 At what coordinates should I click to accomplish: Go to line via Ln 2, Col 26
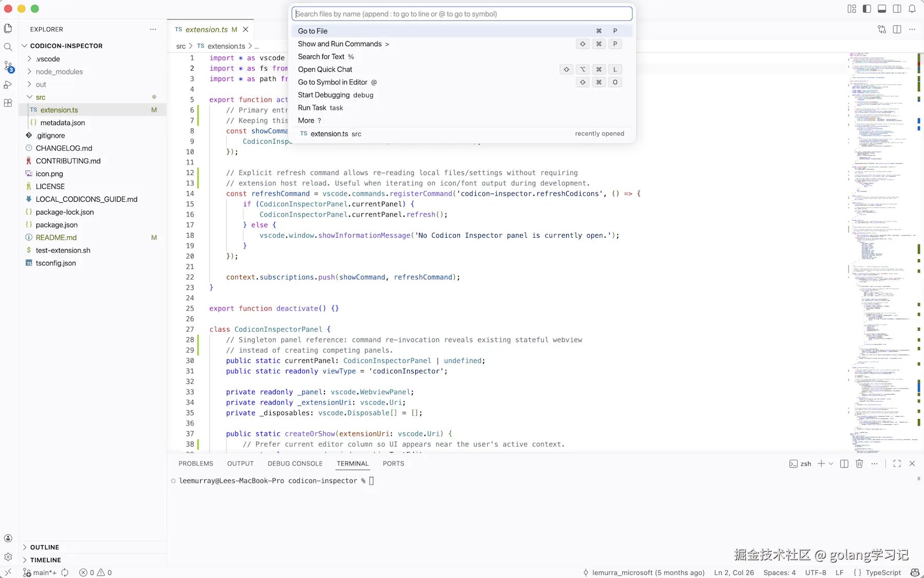[734, 572]
